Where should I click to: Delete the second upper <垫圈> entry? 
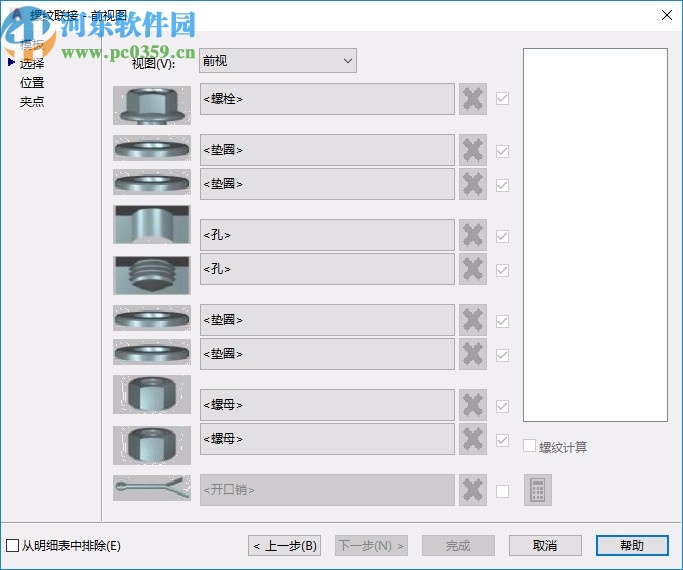(x=473, y=184)
